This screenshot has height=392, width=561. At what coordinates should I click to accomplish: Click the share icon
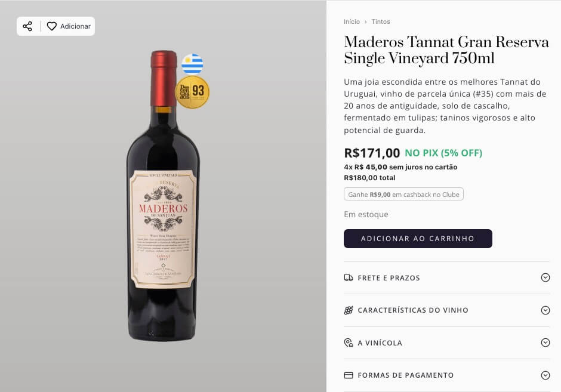[27, 26]
